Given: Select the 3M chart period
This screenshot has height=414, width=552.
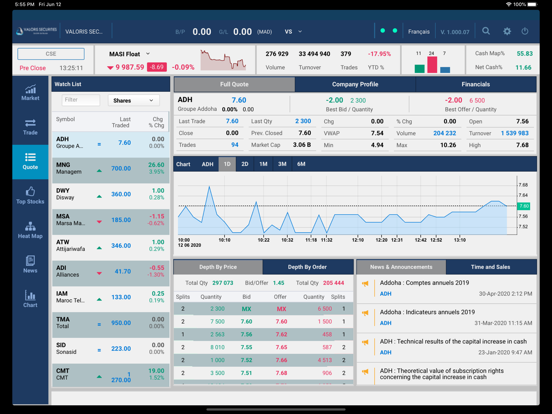Looking at the screenshot, I should tap(282, 164).
